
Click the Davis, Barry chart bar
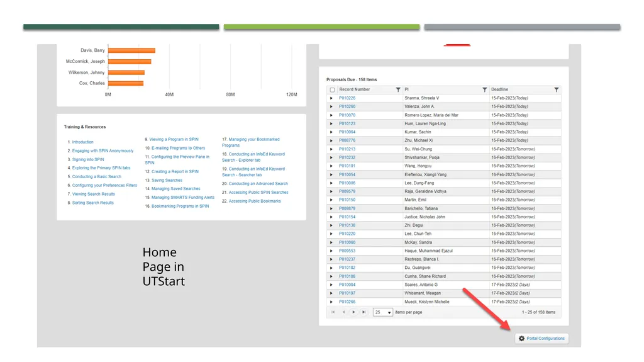pos(131,50)
